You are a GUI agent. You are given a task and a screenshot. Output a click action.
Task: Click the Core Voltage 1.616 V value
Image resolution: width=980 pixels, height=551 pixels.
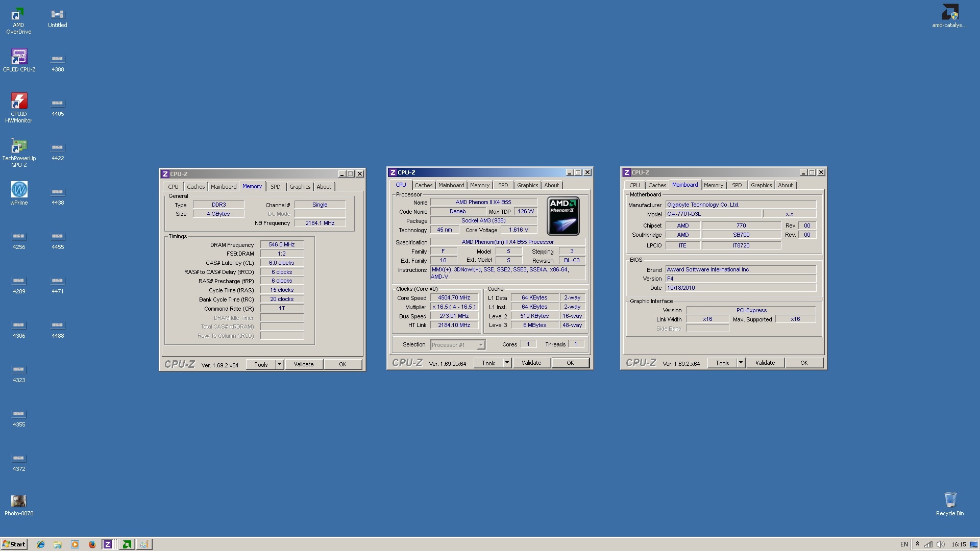(519, 230)
